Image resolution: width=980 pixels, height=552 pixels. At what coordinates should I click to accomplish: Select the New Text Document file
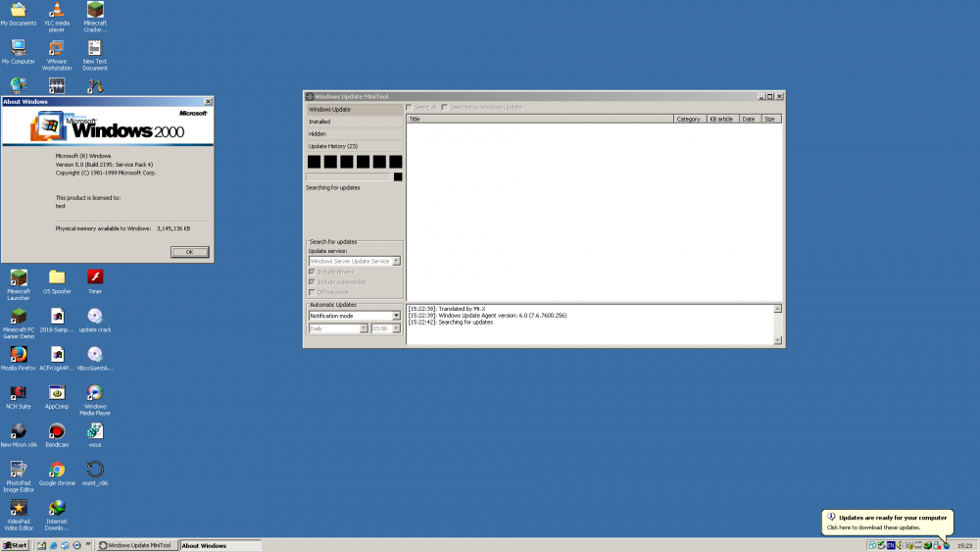coord(95,56)
